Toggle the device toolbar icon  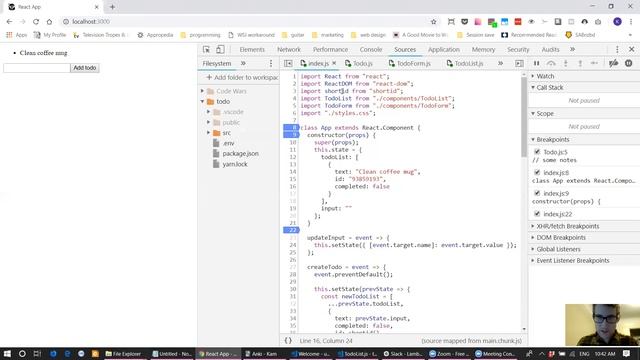220,49
